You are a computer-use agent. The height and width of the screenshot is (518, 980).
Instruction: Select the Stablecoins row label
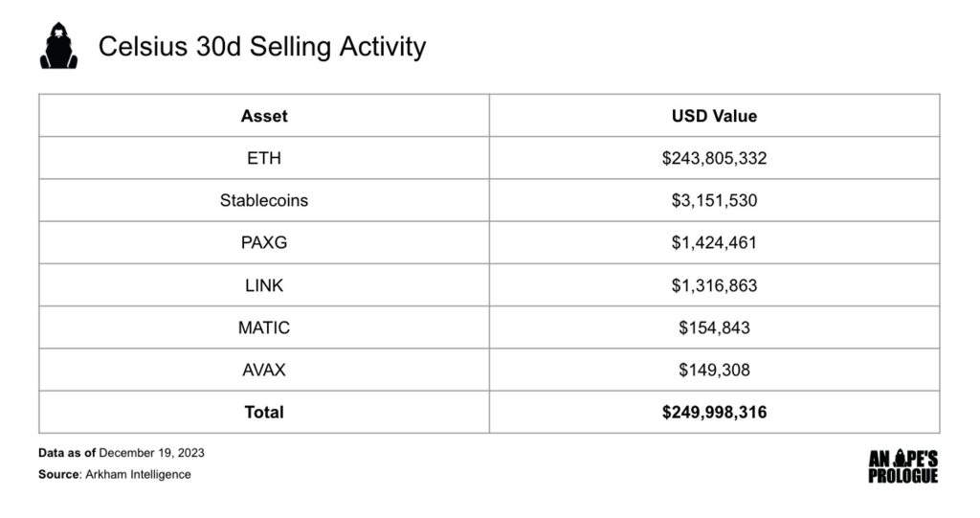(x=264, y=201)
